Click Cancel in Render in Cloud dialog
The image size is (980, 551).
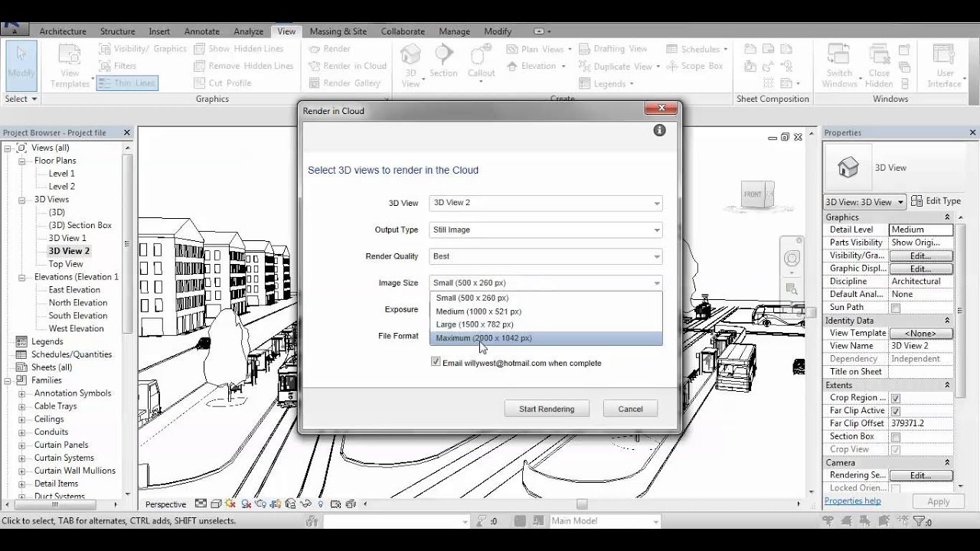pyautogui.click(x=630, y=409)
